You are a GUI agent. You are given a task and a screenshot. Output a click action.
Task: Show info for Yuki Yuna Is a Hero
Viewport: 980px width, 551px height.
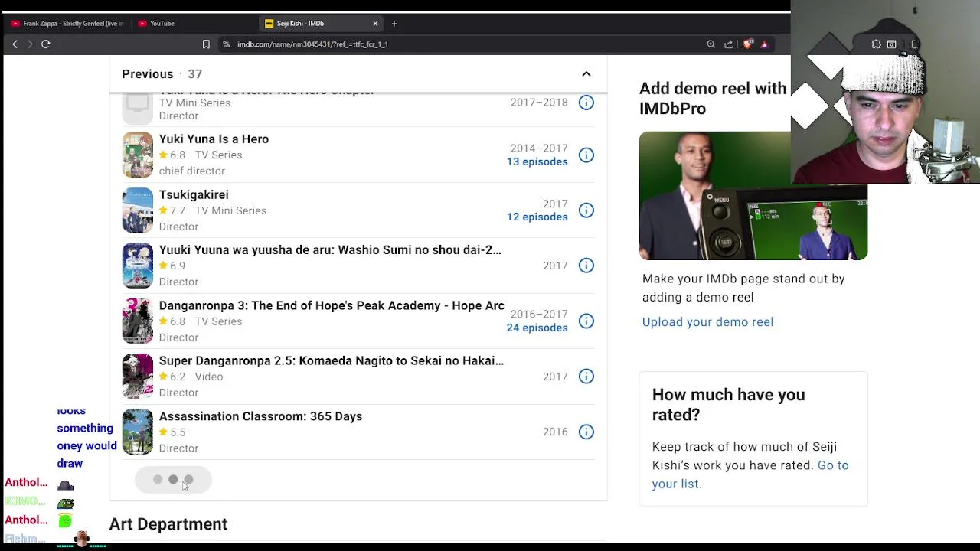[x=586, y=155]
